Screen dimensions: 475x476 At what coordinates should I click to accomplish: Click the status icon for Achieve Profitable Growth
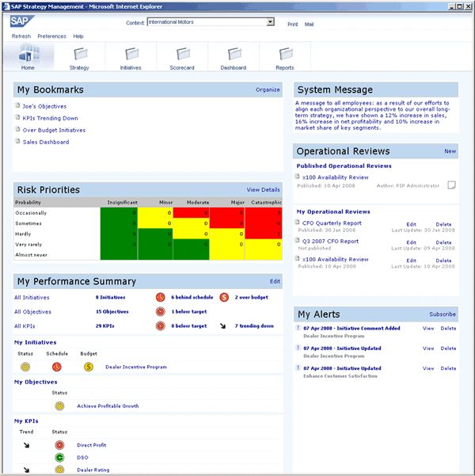click(x=59, y=406)
